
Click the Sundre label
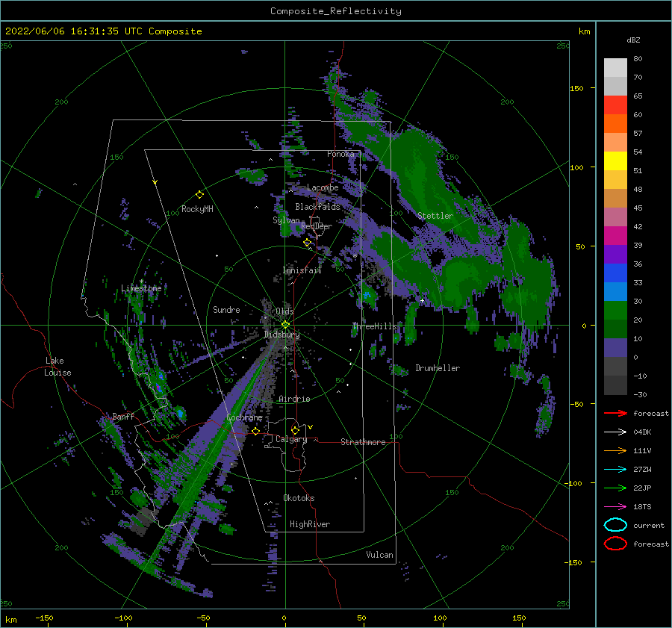(x=226, y=309)
